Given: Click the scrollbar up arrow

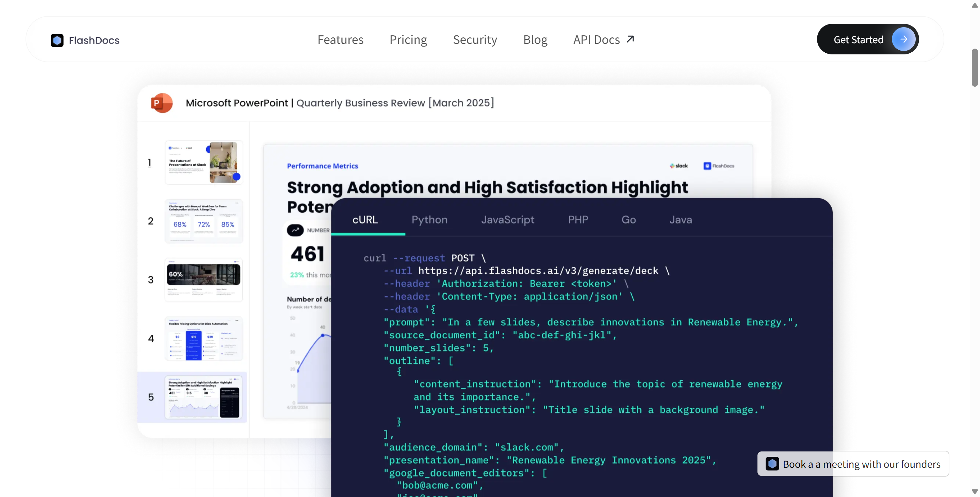Looking at the screenshot, I should tap(975, 5).
